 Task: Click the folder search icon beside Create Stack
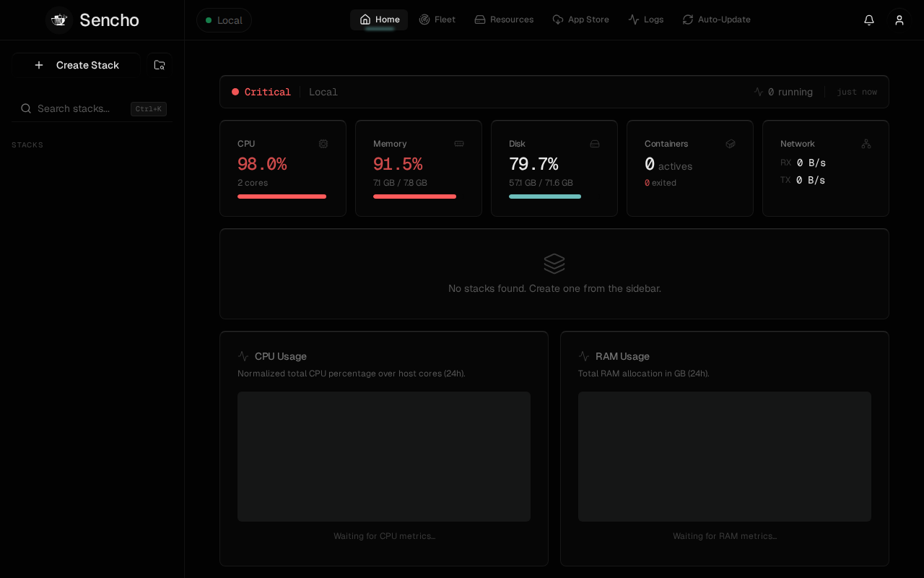(160, 65)
